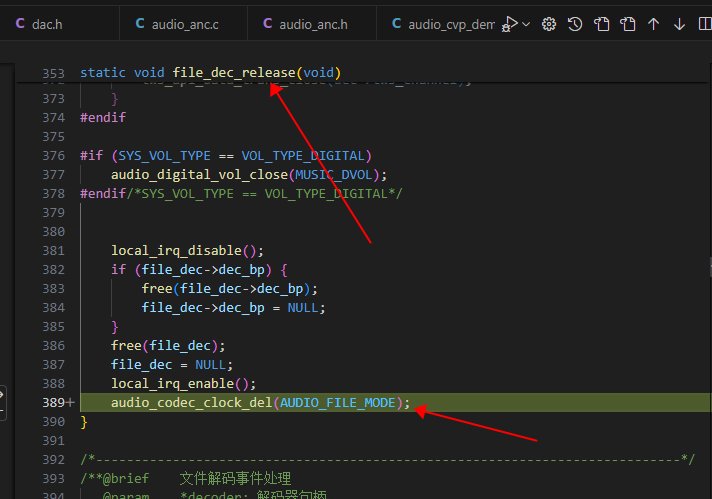Click closing brace on line 390

click(84, 422)
